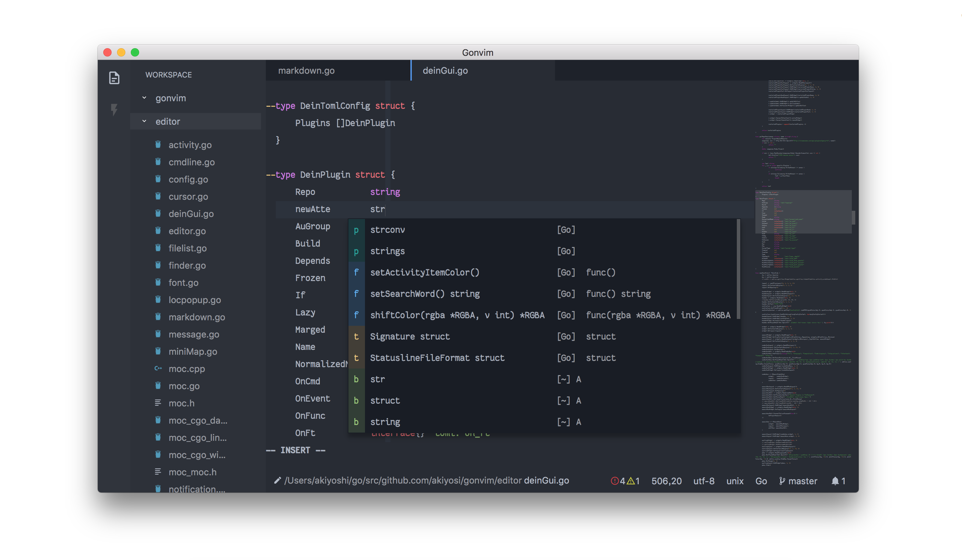Click the error count icon in statusbar
The height and width of the screenshot is (560, 962).
click(614, 481)
